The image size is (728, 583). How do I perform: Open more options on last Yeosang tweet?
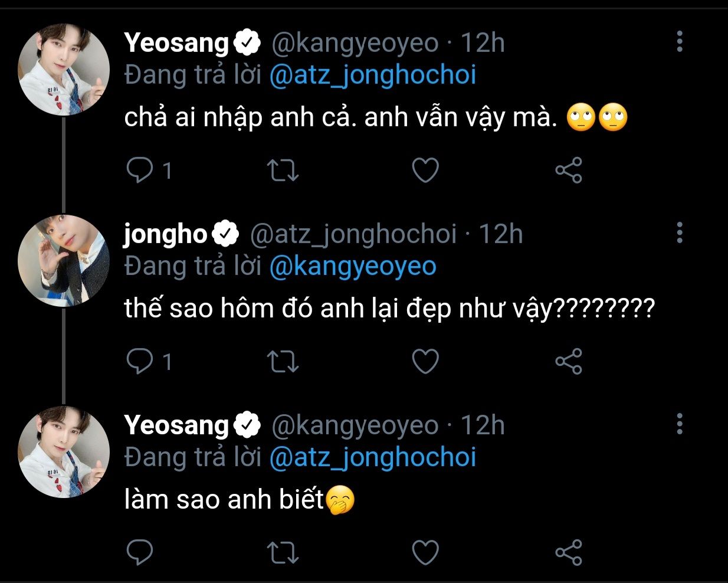click(680, 424)
